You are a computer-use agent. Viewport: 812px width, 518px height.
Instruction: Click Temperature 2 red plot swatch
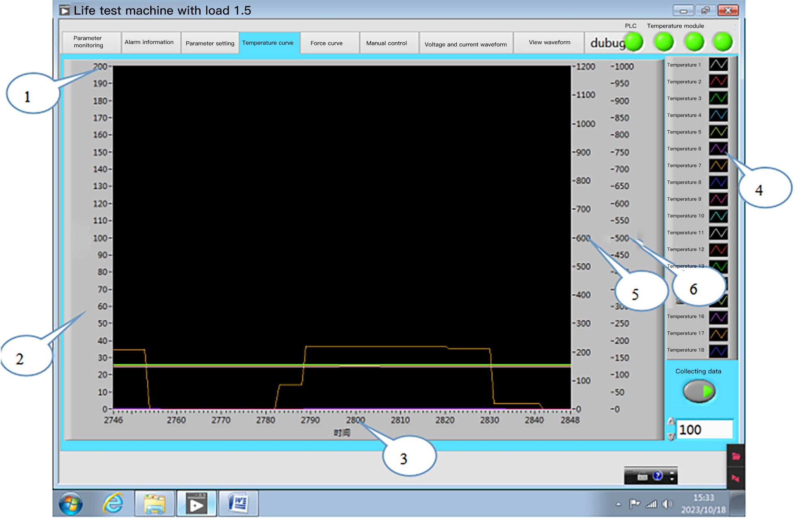click(x=718, y=81)
